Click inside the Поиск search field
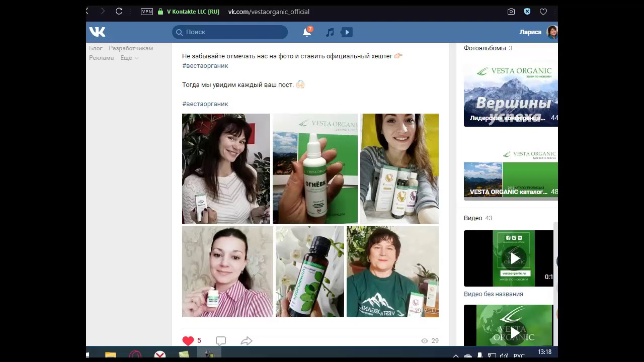Image resolution: width=644 pixels, height=362 pixels. (230, 32)
